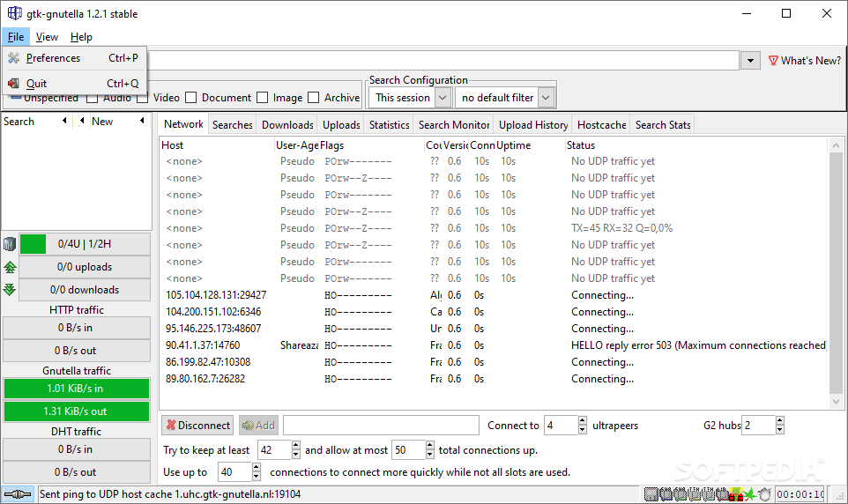This screenshot has width=848, height=504.
Task: Click the green downloads arrow icon
Action: point(10,289)
